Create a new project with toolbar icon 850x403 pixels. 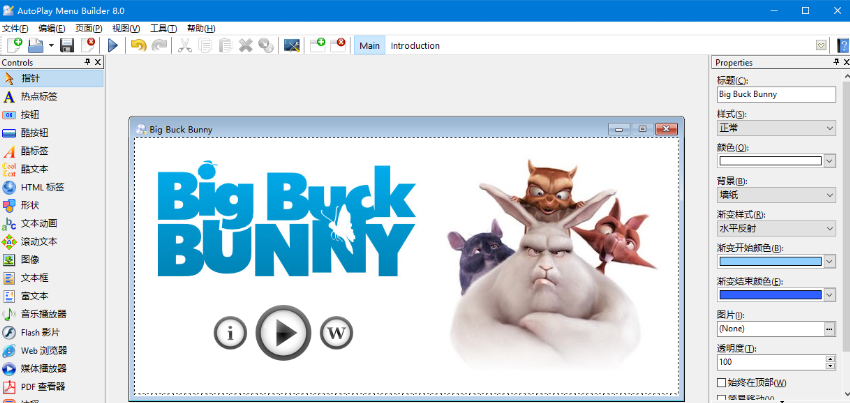(x=15, y=46)
